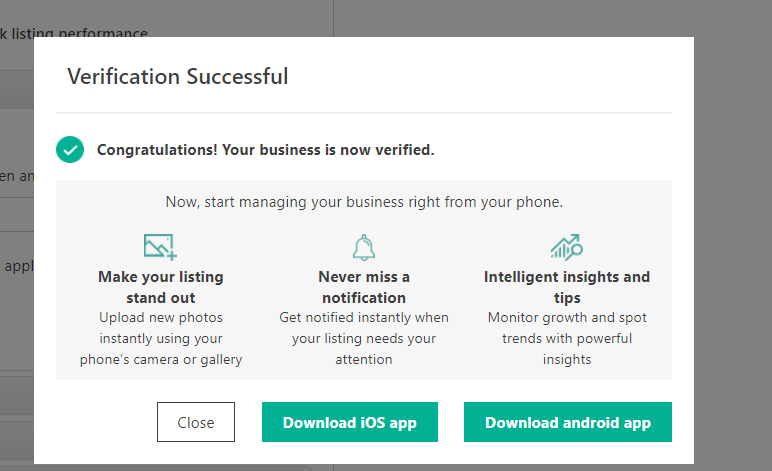Click the insights chart magnifier icon
The image size is (772, 471).
(567, 247)
